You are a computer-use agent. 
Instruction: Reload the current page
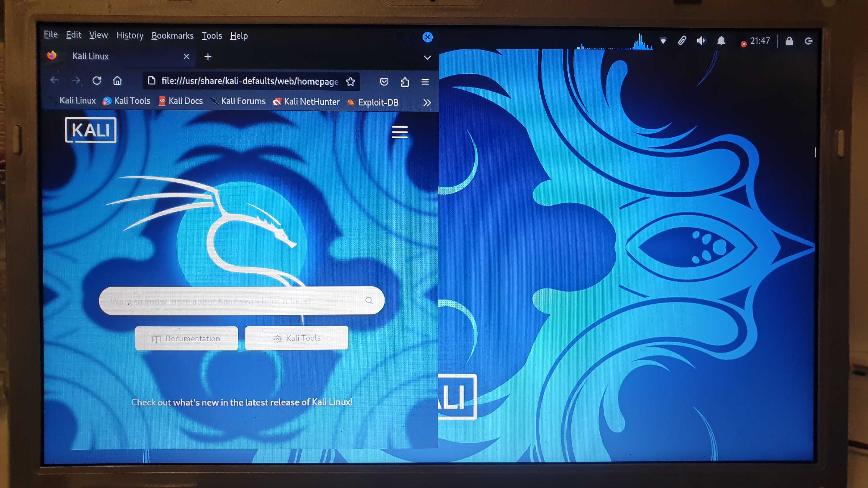(97, 81)
